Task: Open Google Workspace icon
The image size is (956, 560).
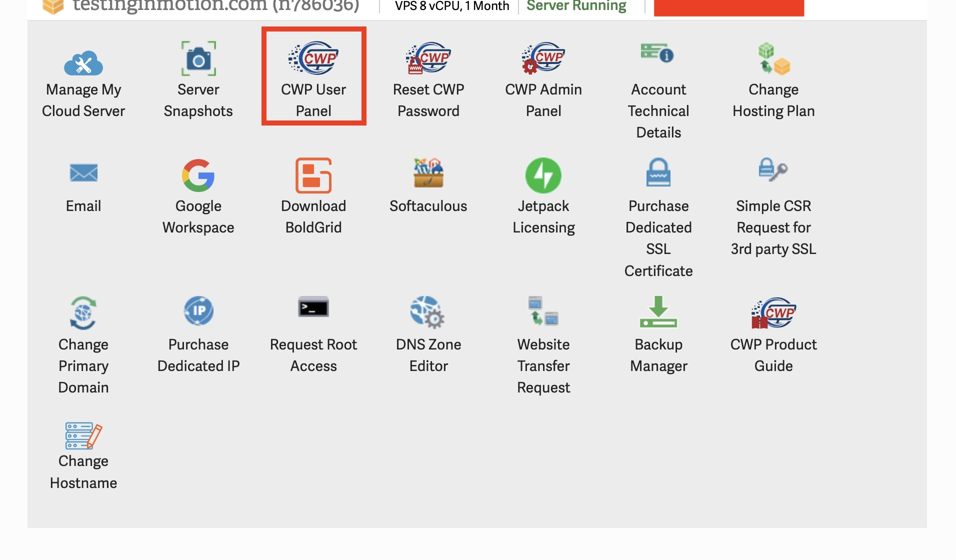Action: point(198,175)
